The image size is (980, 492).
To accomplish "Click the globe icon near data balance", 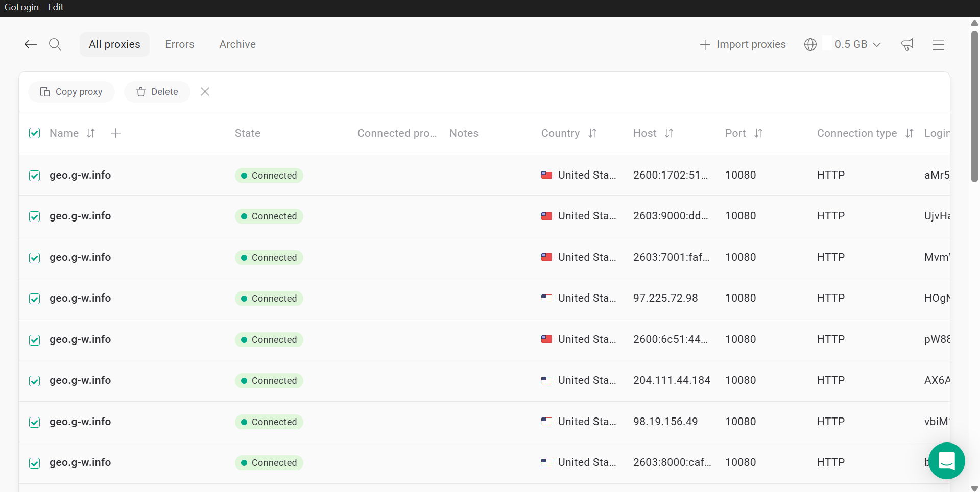I will point(810,44).
